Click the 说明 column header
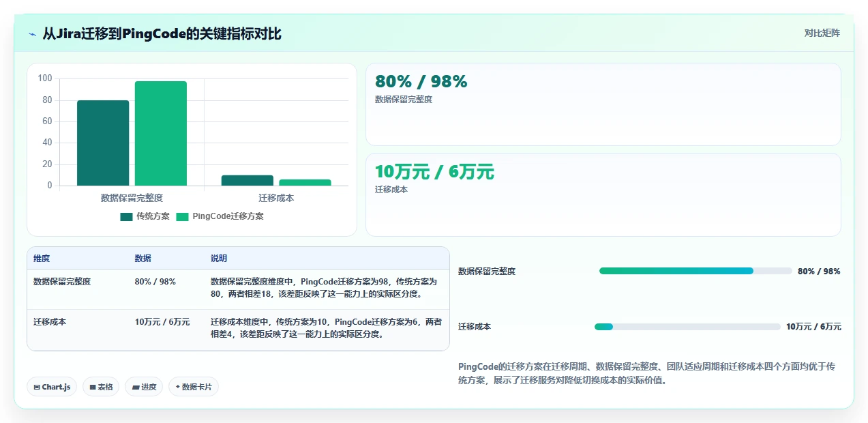The height and width of the screenshot is (423, 868). (219, 259)
